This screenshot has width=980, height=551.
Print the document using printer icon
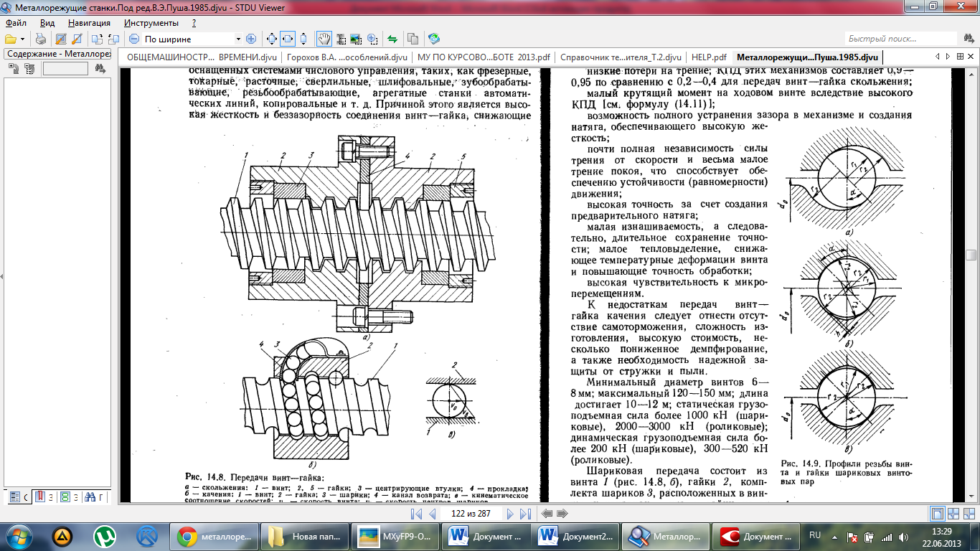(x=42, y=39)
